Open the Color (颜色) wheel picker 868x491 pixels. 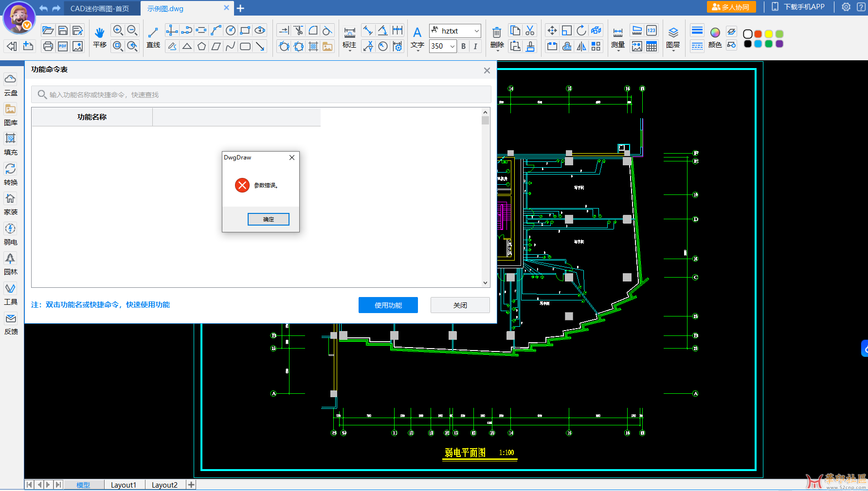[715, 37]
